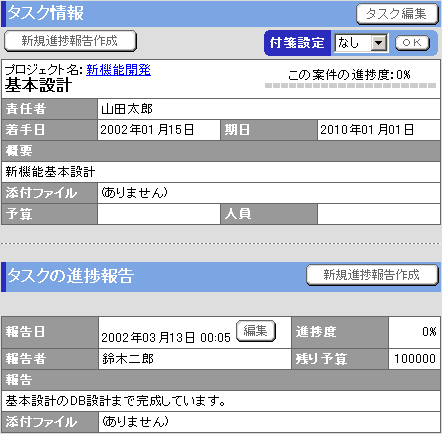Image resolution: width=442 pixels, height=434 pixels.
Task: Click the progress bar under 進捗度
Action: [350, 85]
